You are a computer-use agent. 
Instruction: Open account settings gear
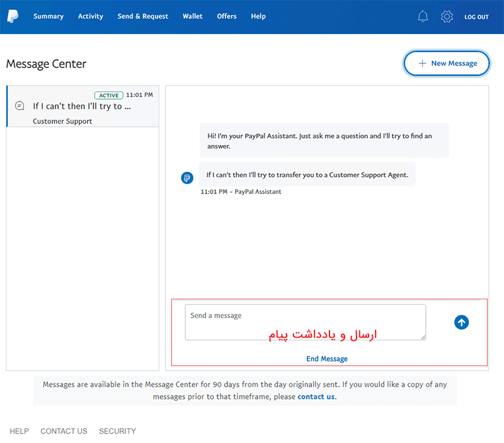[447, 16]
